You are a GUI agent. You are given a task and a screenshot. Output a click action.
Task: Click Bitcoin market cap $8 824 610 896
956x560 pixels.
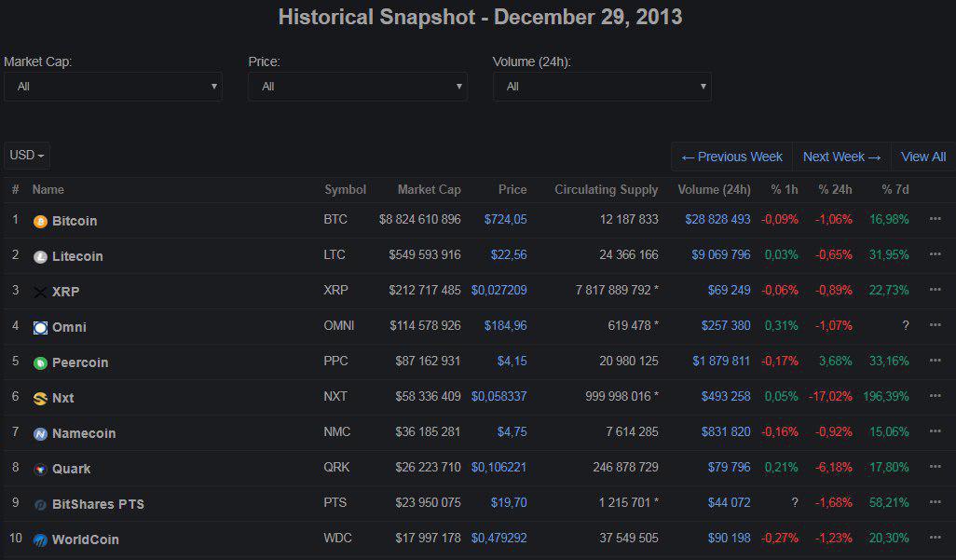pyautogui.click(x=419, y=219)
